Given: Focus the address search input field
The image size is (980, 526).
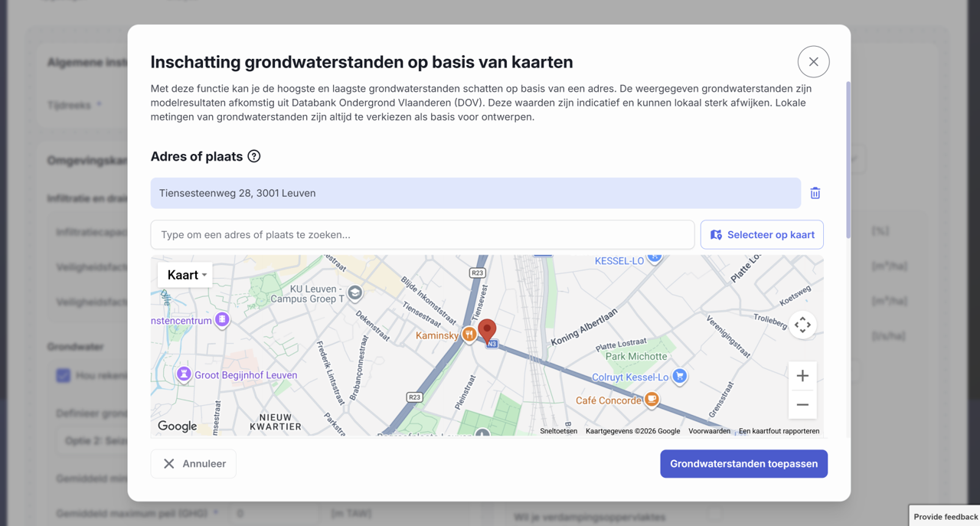Looking at the screenshot, I should 423,235.
